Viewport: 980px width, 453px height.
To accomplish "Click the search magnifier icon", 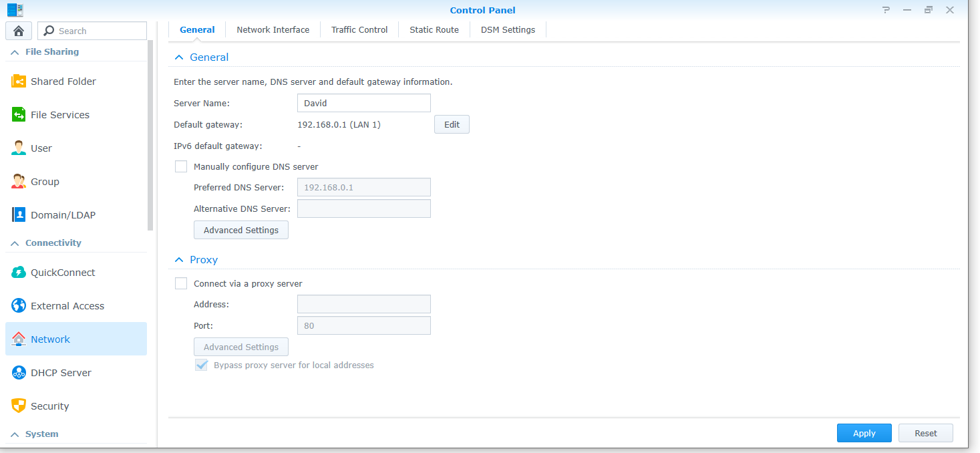I will point(49,31).
